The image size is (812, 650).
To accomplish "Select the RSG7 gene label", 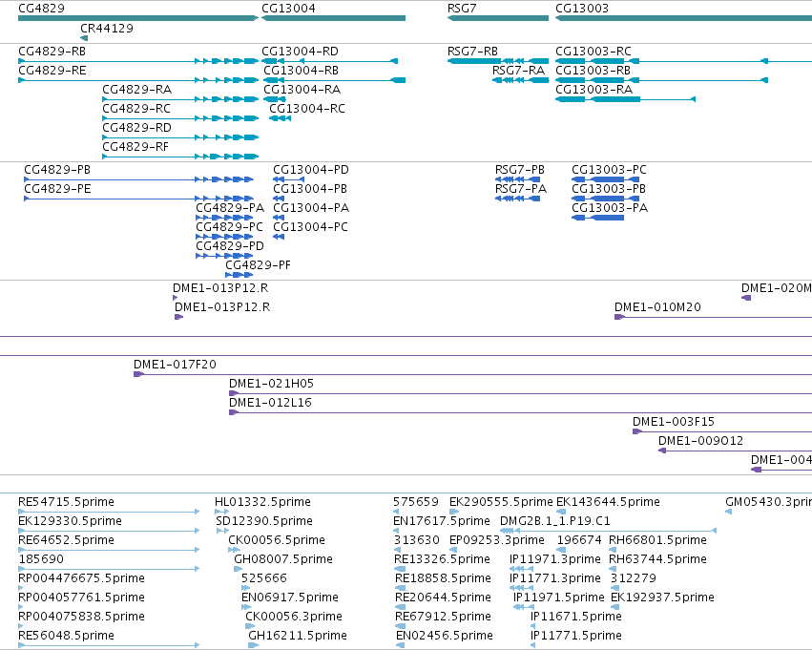I will (x=462, y=9).
